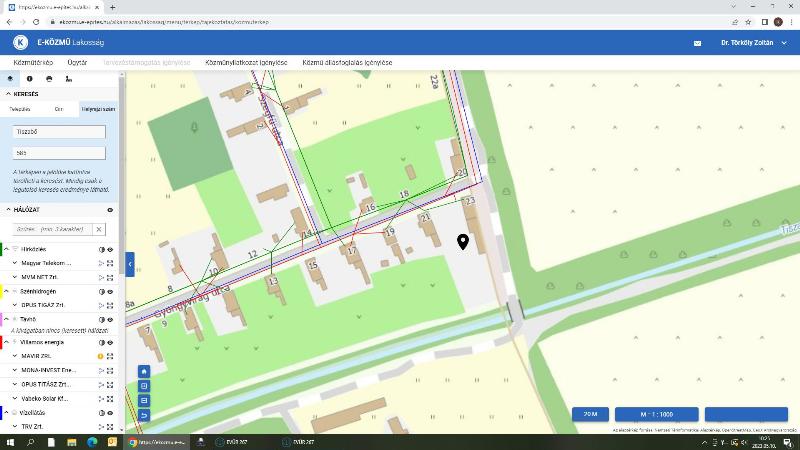Toggle contrast of Hírközlés layer
The width and height of the screenshot is (800, 450).
click(101, 249)
